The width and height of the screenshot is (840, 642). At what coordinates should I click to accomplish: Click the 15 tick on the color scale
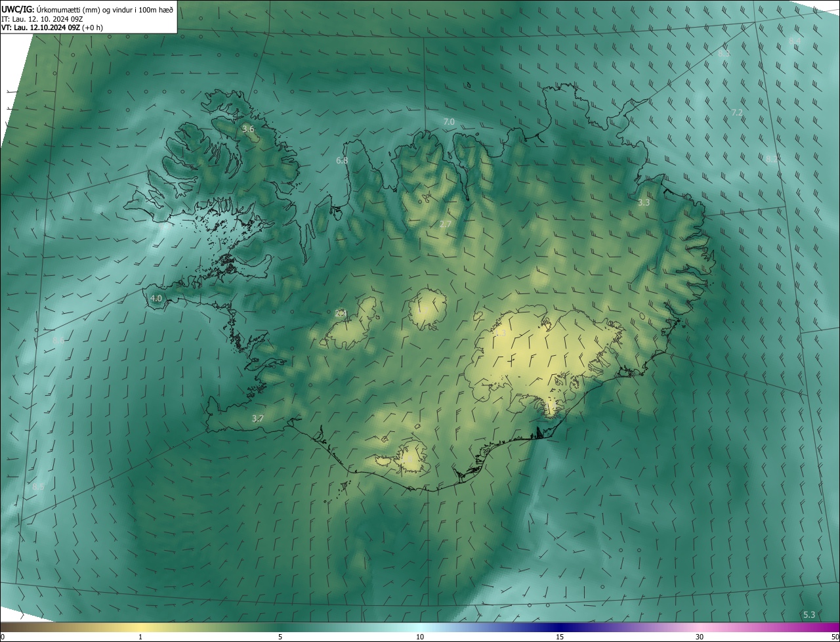coord(560,637)
